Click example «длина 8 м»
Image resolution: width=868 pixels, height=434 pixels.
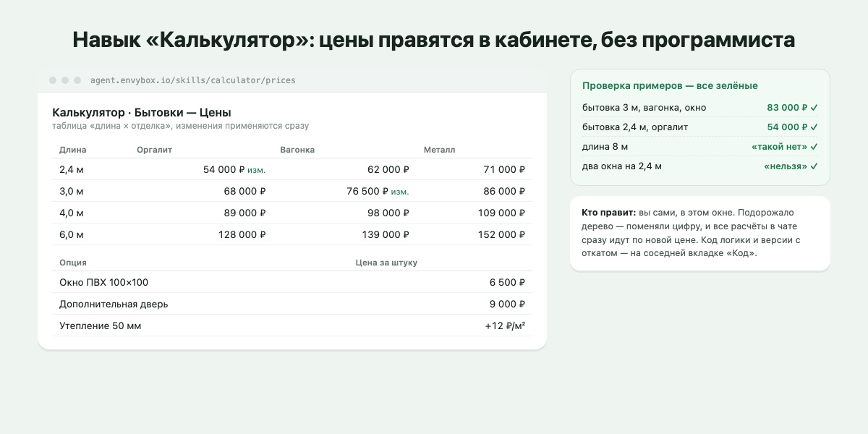[x=605, y=147]
